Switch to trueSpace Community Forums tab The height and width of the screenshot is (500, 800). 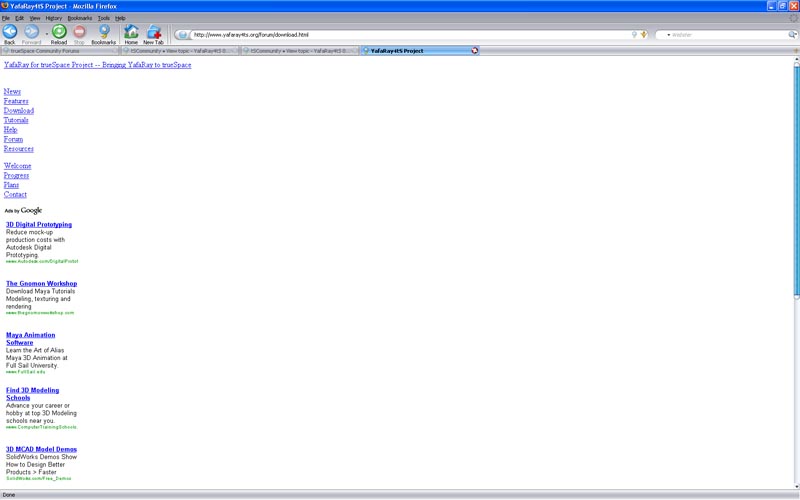click(x=60, y=51)
